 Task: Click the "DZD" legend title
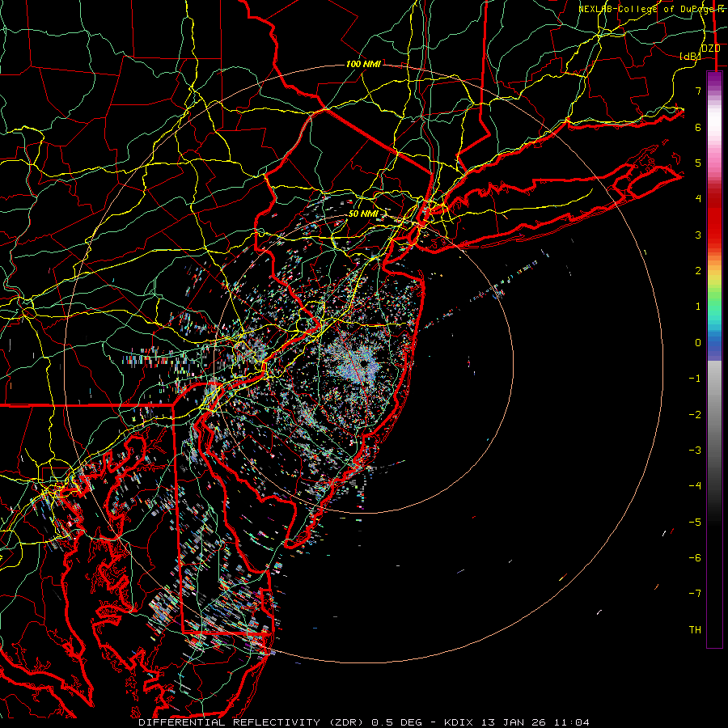tap(710, 49)
